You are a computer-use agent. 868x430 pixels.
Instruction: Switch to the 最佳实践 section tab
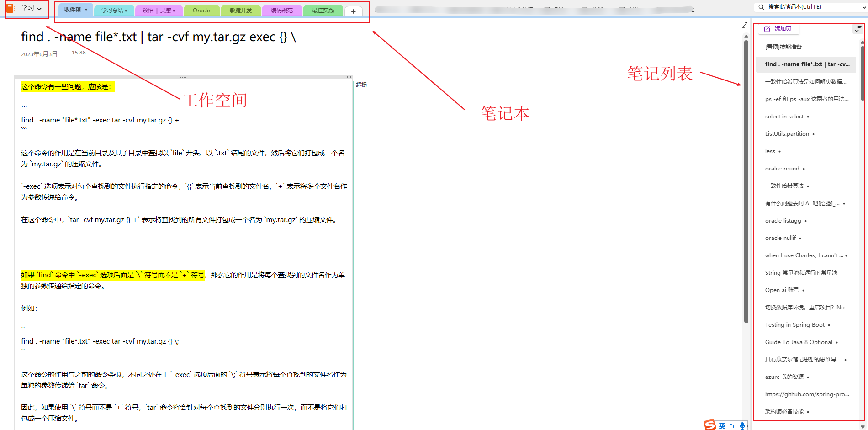pos(323,10)
